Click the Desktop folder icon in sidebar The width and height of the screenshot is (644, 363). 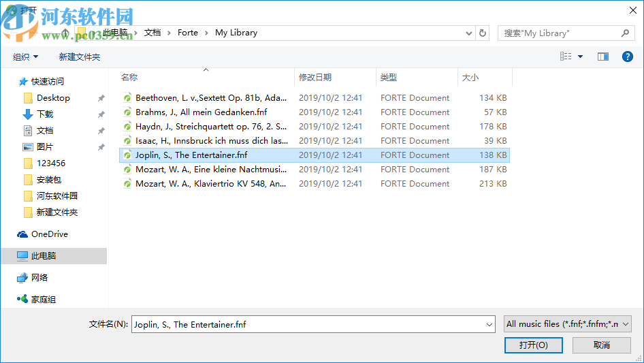coord(28,98)
